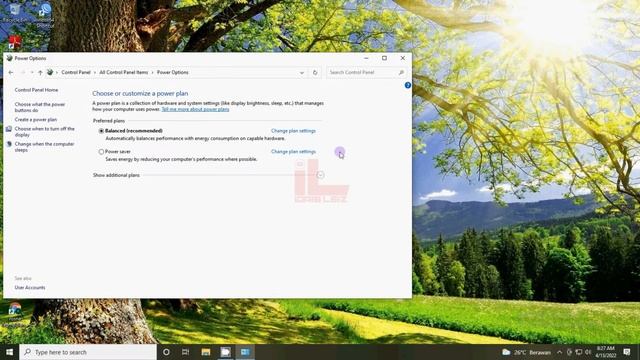Maximize the Power Options window
The height and width of the screenshot is (360, 640).
[384, 58]
